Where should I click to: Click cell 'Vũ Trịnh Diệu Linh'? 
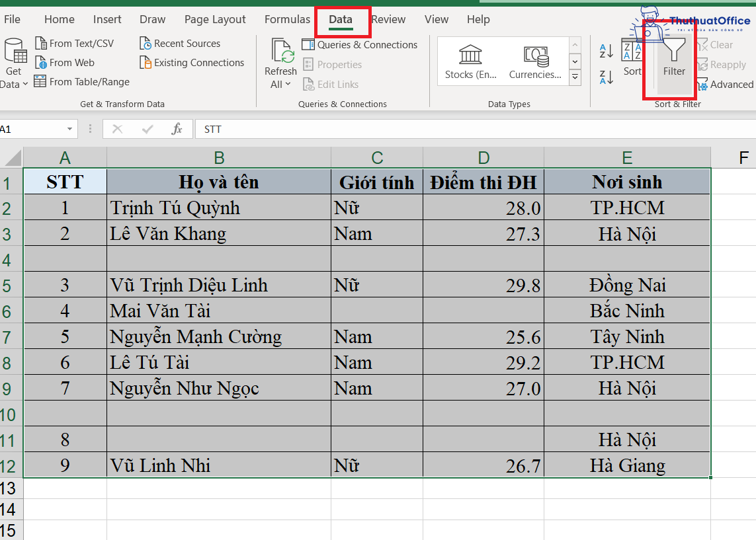219,285
